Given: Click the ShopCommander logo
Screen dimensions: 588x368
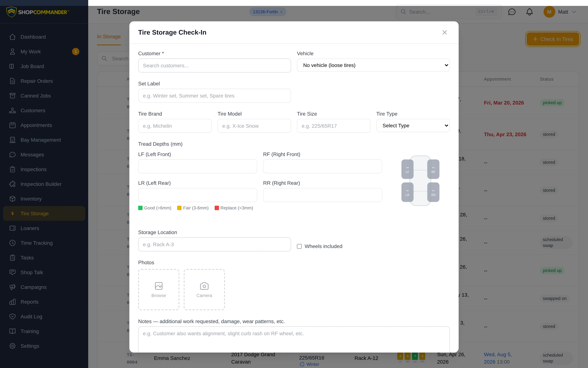Looking at the screenshot, I should click(x=38, y=12).
